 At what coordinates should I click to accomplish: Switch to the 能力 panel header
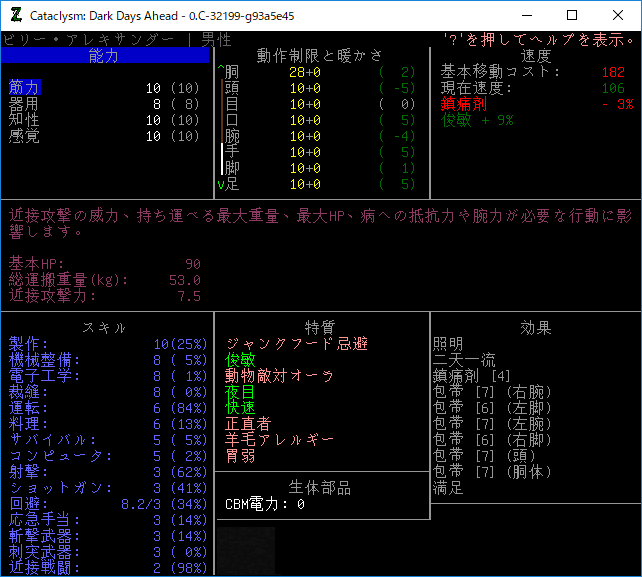104,56
